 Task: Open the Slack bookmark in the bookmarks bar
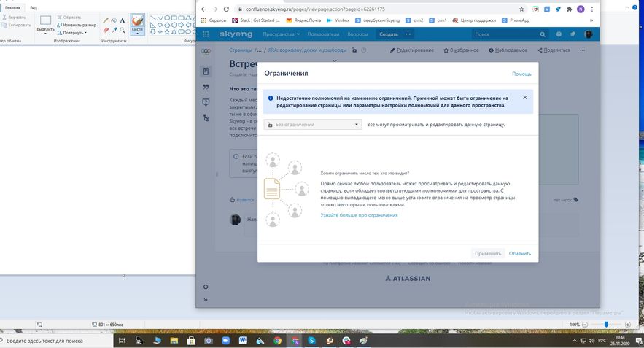coord(256,20)
